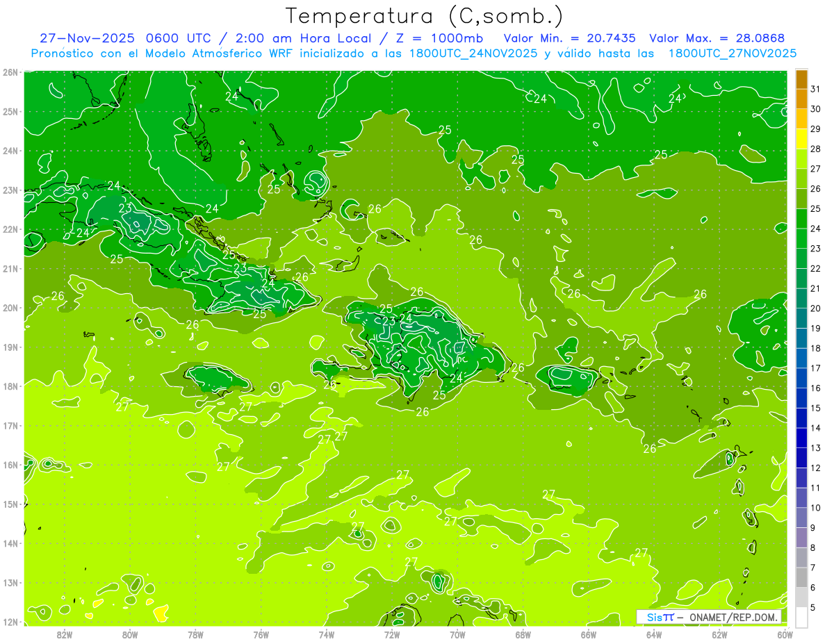
Task: Click the '17N' latitude axis label
Action: point(10,426)
